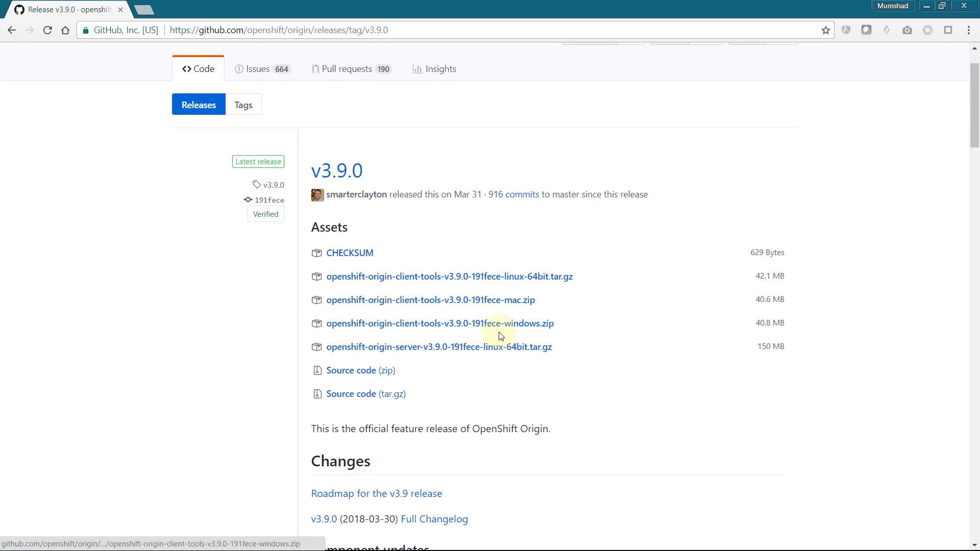Go back using the browser back arrow
980x551 pixels.
tap(12, 30)
